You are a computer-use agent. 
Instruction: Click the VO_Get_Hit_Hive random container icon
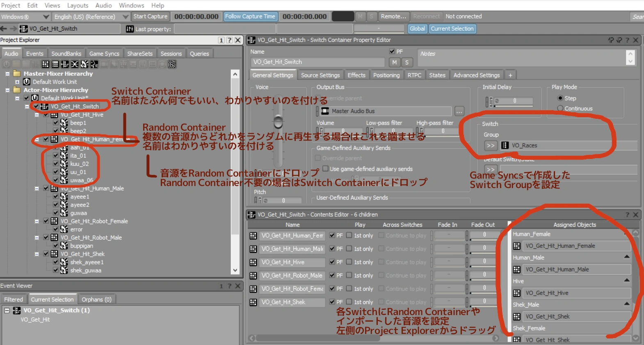tap(54, 115)
